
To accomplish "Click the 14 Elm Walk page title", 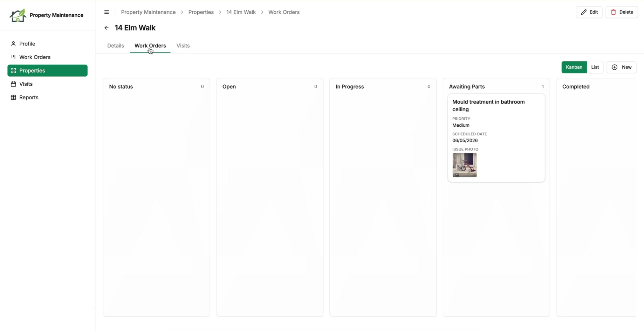I will pyautogui.click(x=135, y=28).
